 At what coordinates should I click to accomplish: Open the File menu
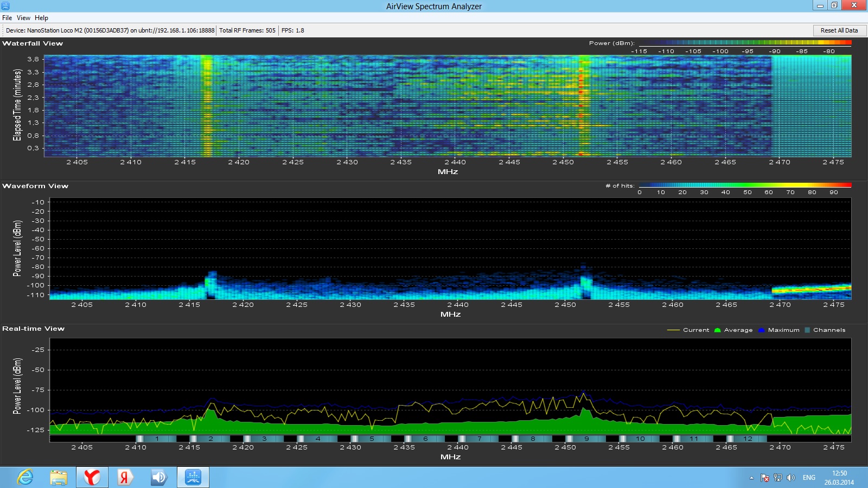tap(7, 18)
